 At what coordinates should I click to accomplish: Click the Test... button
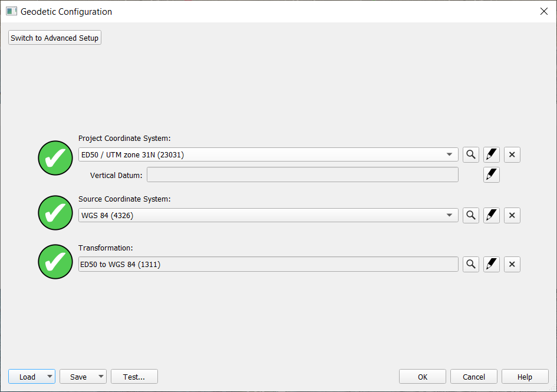click(x=134, y=377)
